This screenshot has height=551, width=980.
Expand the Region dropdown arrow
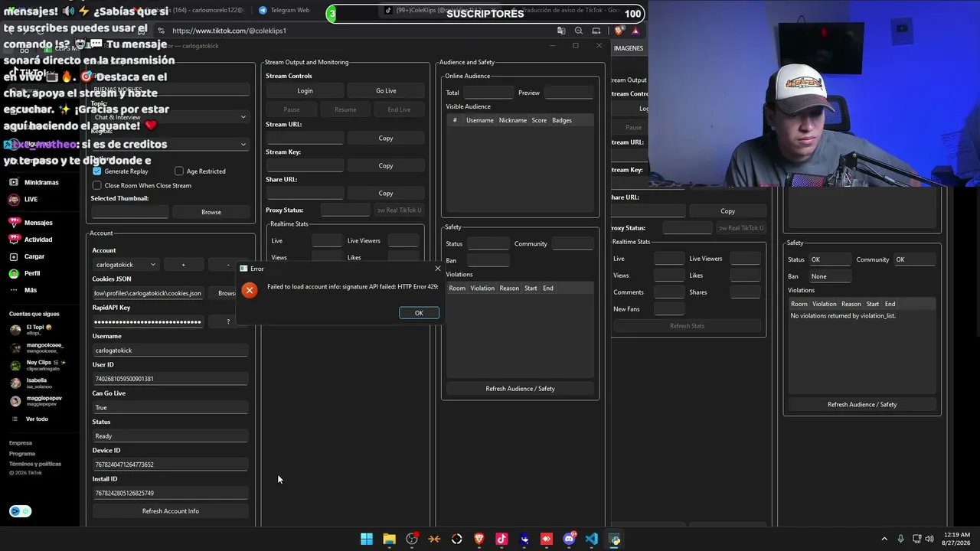[243, 144]
